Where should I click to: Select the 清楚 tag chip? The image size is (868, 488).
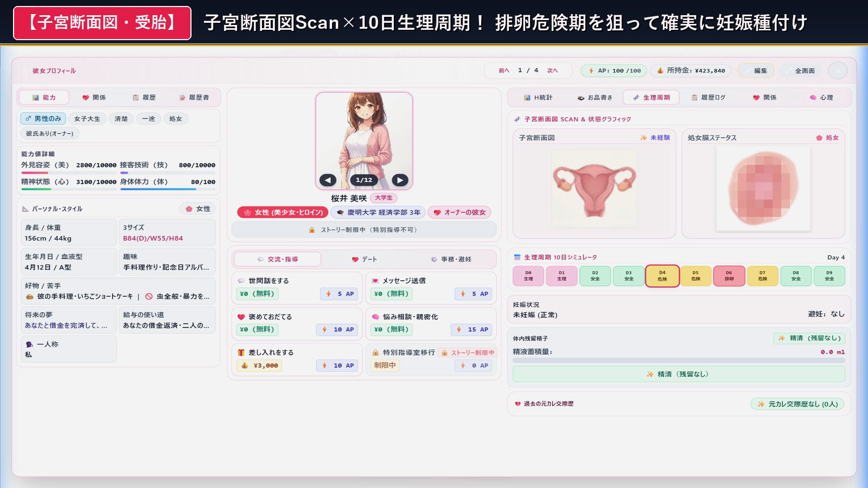point(122,119)
